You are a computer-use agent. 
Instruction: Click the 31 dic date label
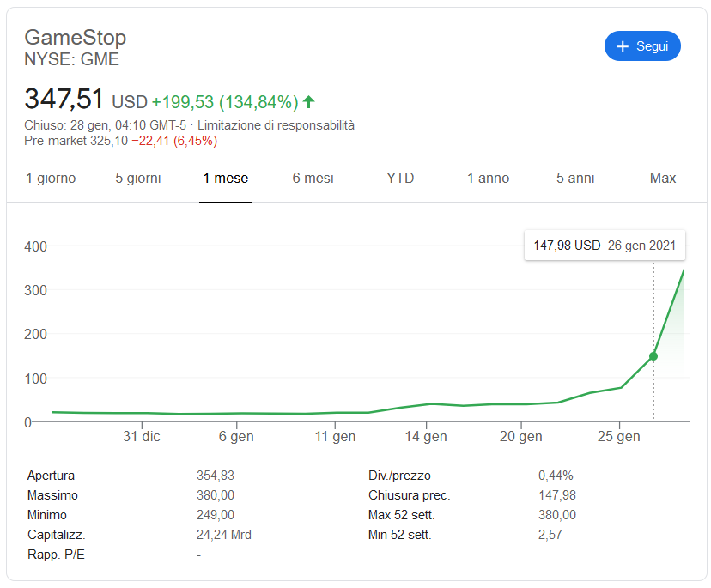pyautogui.click(x=141, y=437)
